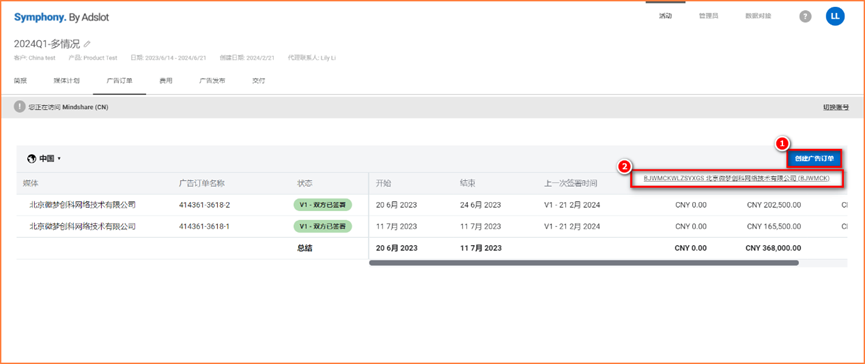
Task: Click the globe icon next to 中国
Action: click(x=31, y=159)
